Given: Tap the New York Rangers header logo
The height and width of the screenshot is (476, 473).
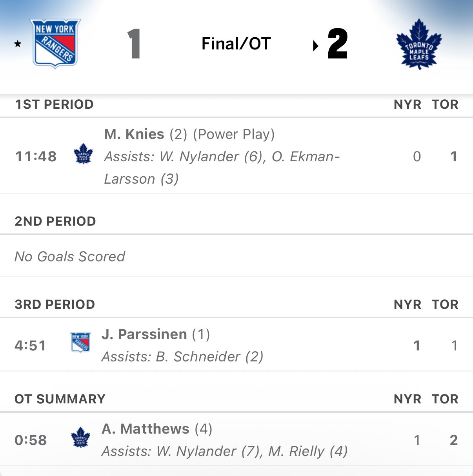Looking at the screenshot, I should (x=55, y=43).
